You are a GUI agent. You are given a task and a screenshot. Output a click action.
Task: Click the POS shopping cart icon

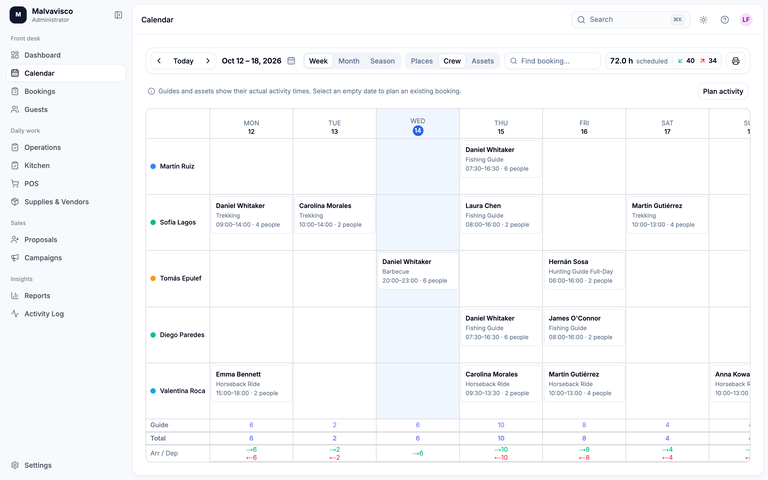pos(15,184)
